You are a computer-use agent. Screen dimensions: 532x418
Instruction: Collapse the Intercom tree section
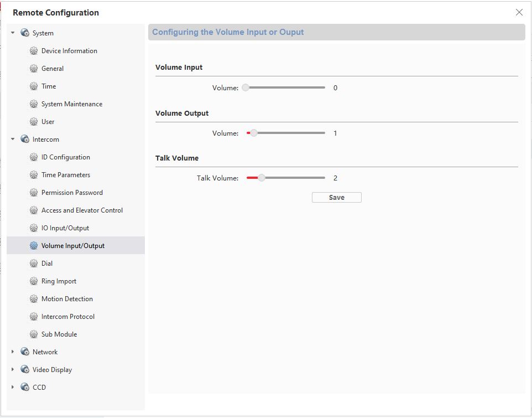[13, 140]
